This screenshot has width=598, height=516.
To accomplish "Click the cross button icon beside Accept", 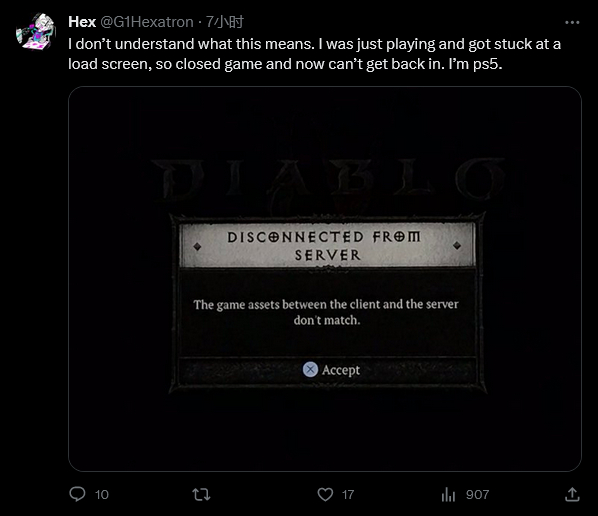I will 310,369.
